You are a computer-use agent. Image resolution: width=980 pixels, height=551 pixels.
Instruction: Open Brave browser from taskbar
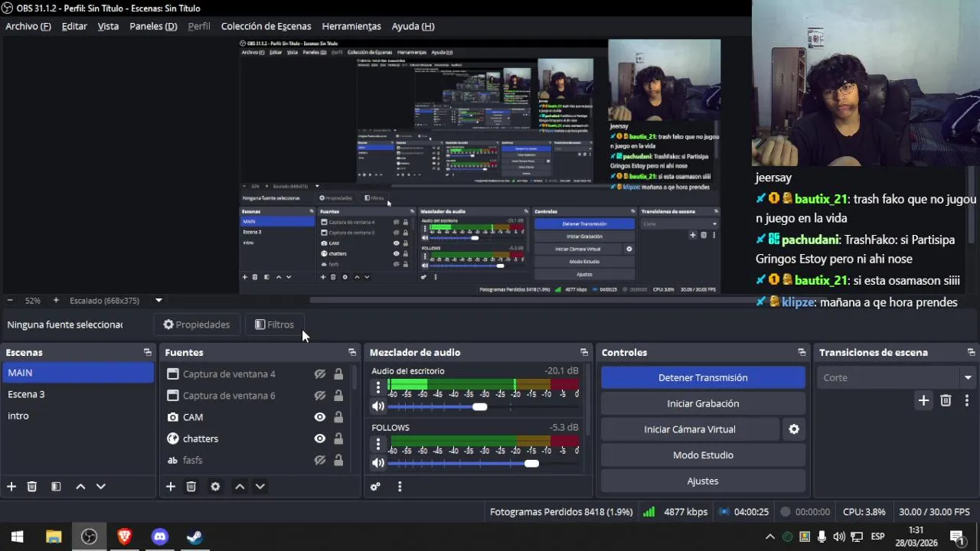pyautogui.click(x=124, y=537)
